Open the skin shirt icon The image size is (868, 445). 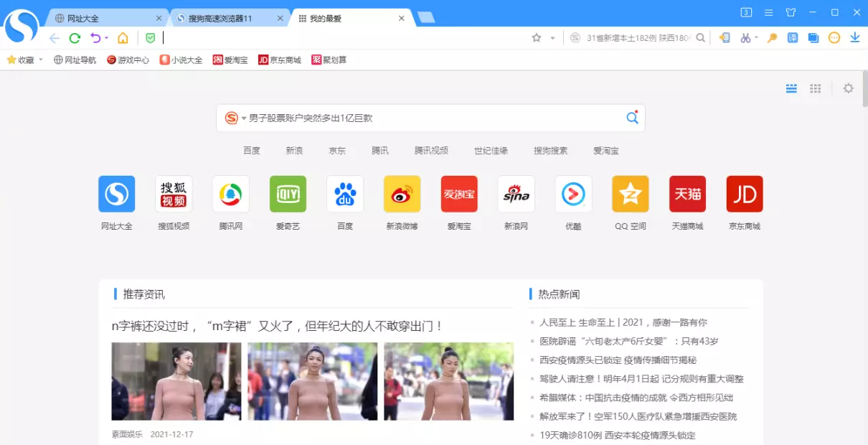791,12
